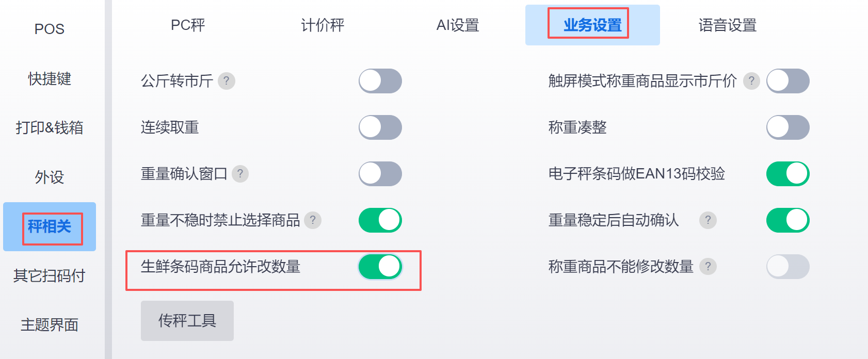The width and height of the screenshot is (868, 359).
Task: Enable the 公斤转市斤 toggle
Action: tap(380, 81)
